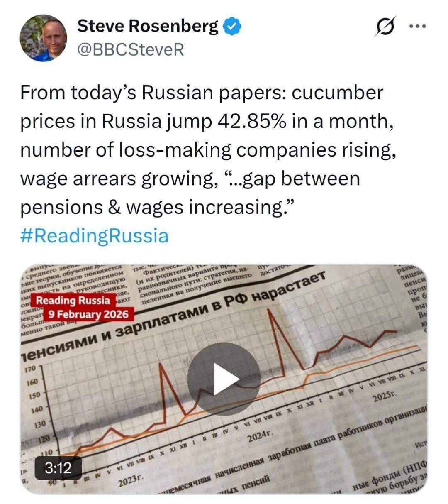Click the quoted "pensions & wages increasing" text
This screenshot has width=448, height=504.
tap(158, 207)
